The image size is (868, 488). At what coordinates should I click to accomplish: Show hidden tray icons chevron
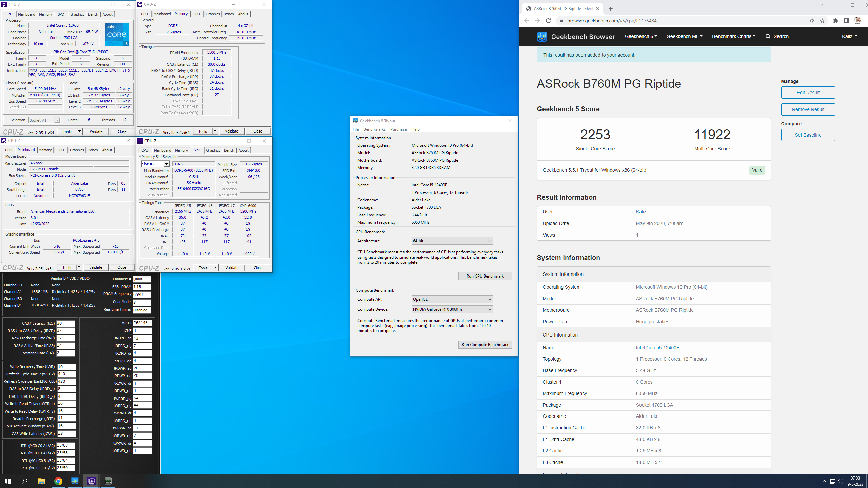[824, 481]
